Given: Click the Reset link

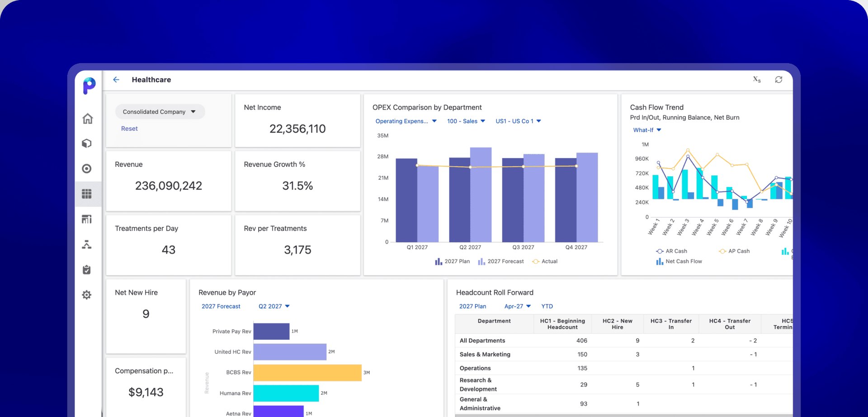Looking at the screenshot, I should 129,129.
